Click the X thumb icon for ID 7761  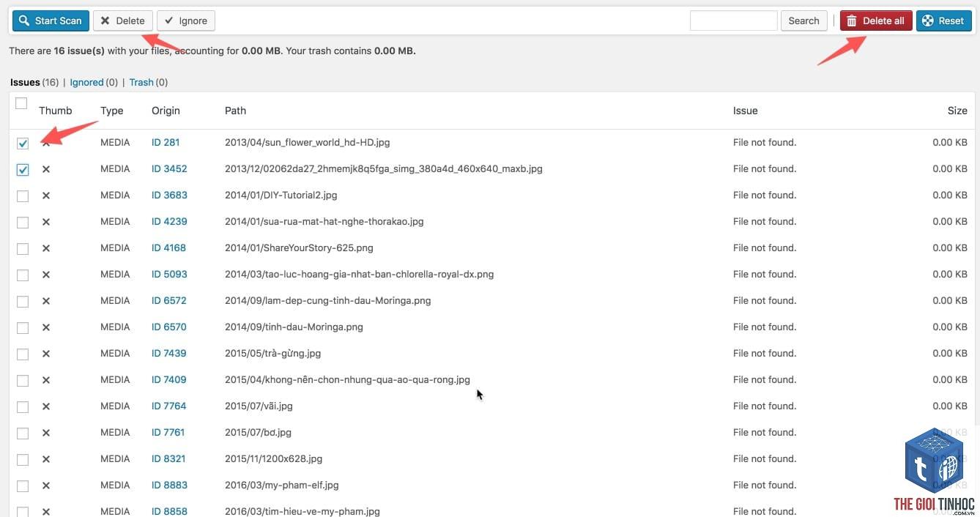click(46, 433)
